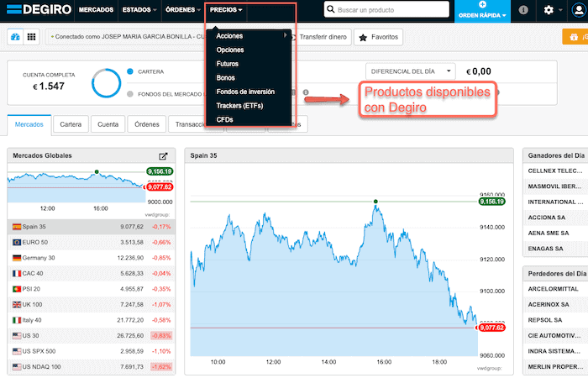Open the settings gear icon
588x378 pixels.
point(549,10)
